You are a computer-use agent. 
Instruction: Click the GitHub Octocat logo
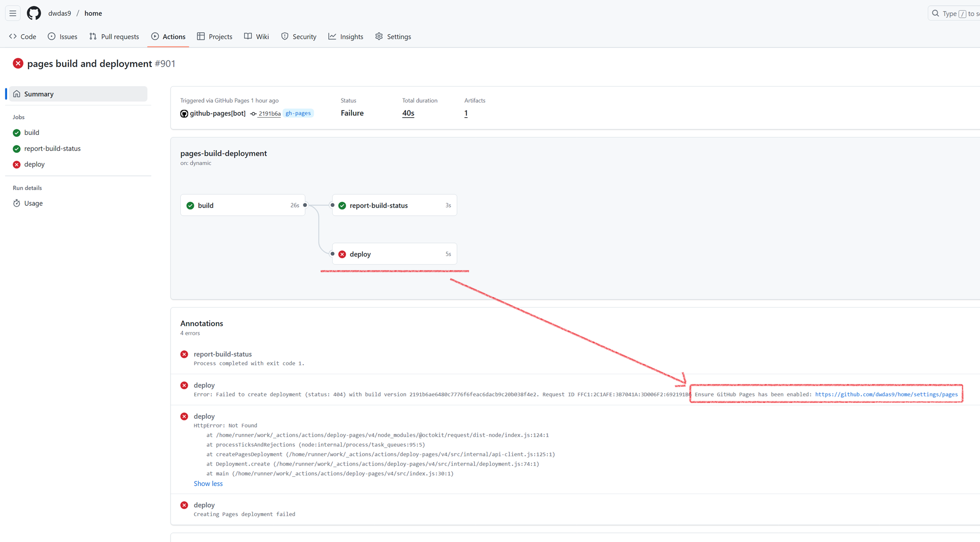coord(34,13)
